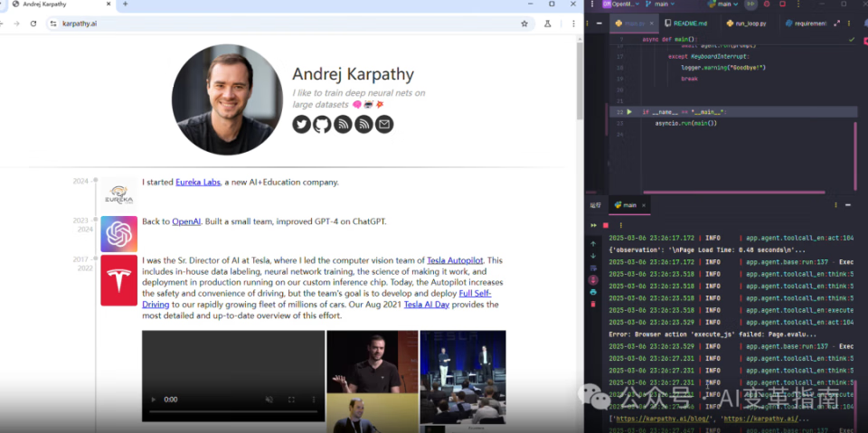This screenshot has width=868, height=433.
Task: Stop process from the Run panel toolbar
Action: pos(606,225)
